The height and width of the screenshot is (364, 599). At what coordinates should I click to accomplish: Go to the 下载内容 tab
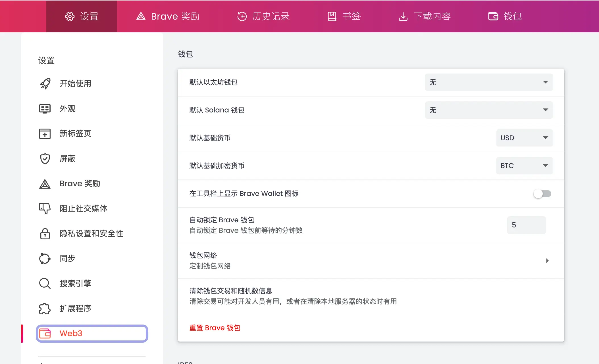pos(425,16)
